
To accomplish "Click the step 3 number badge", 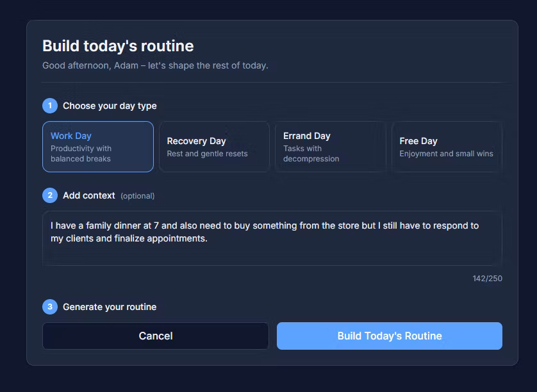I will pyautogui.click(x=50, y=307).
